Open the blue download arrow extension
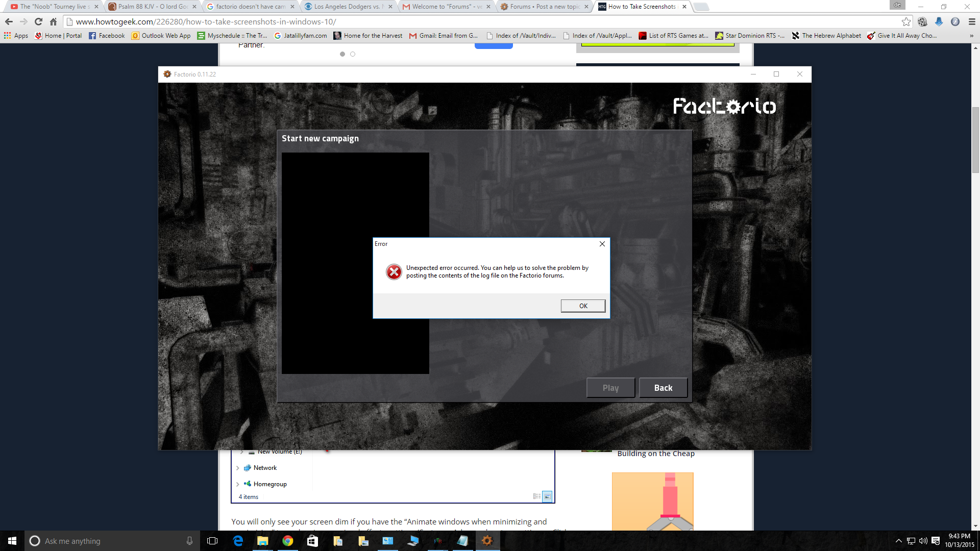 (939, 21)
